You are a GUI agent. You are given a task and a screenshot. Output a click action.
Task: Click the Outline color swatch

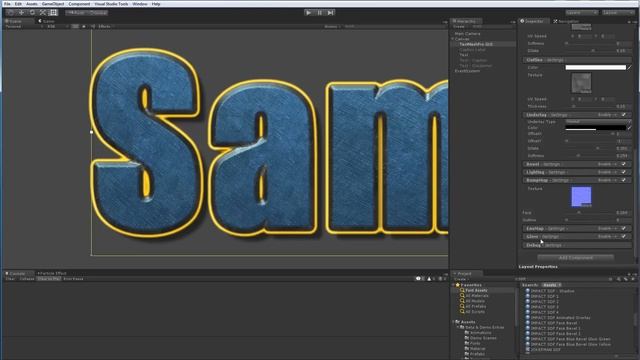596,67
